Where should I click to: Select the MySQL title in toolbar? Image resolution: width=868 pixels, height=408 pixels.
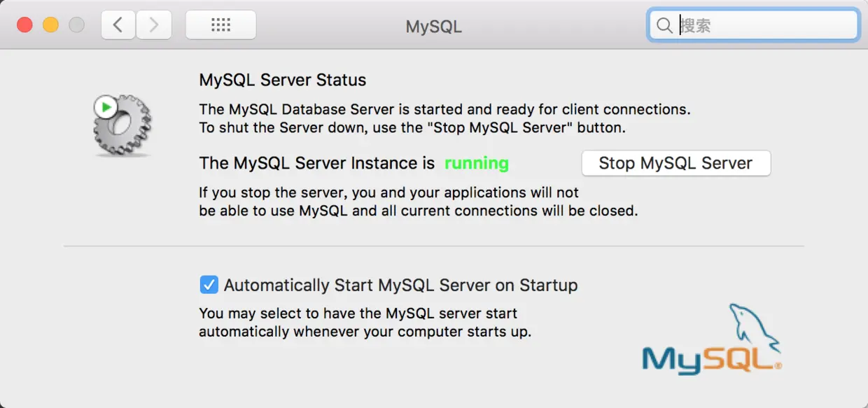(x=433, y=27)
